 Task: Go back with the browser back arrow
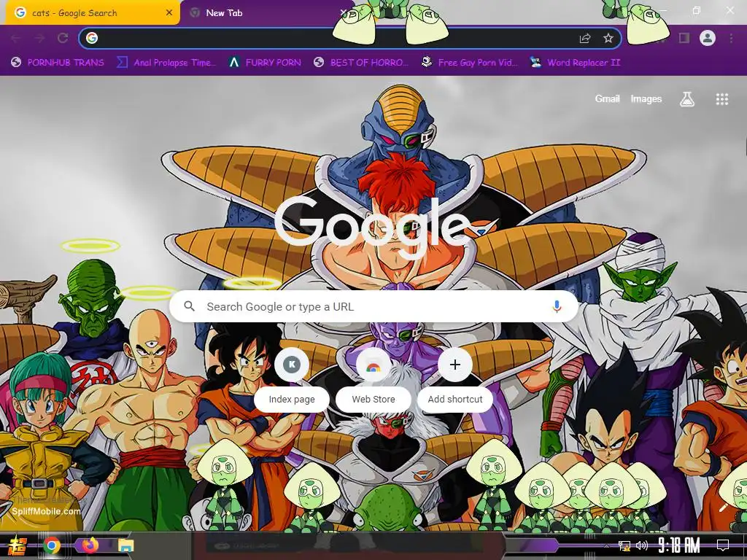pyautogui.click(x=16, y=38)
